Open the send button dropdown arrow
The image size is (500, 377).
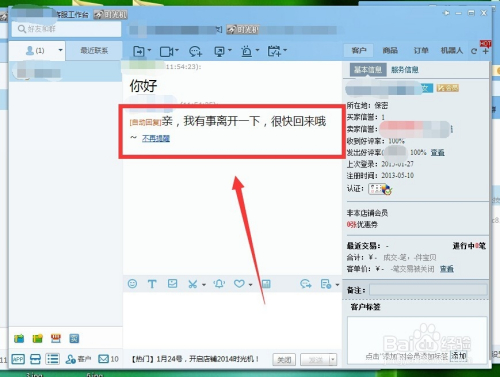click(332, 360)
